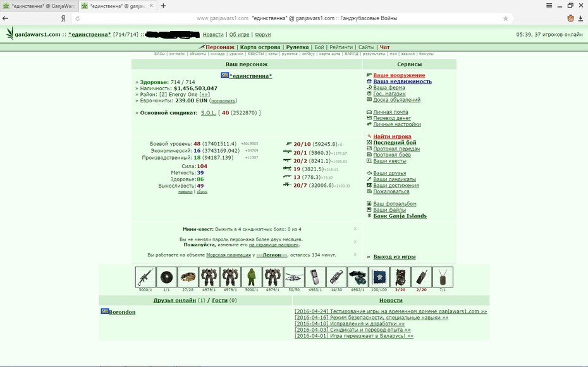Screen dimensions: 588x367
Task: Open friend Borondon's profile
Action: pyautogui.click(x=122, y=312)
